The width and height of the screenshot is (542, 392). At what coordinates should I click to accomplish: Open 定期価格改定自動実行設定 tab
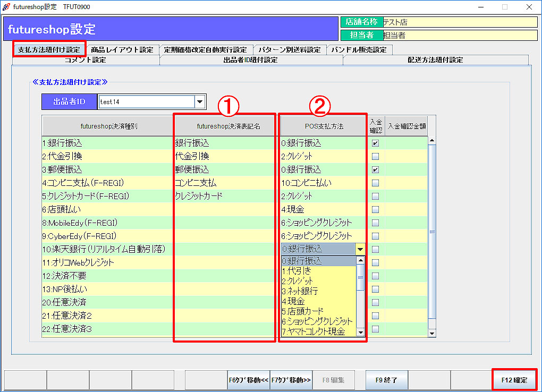coord(205,49)
